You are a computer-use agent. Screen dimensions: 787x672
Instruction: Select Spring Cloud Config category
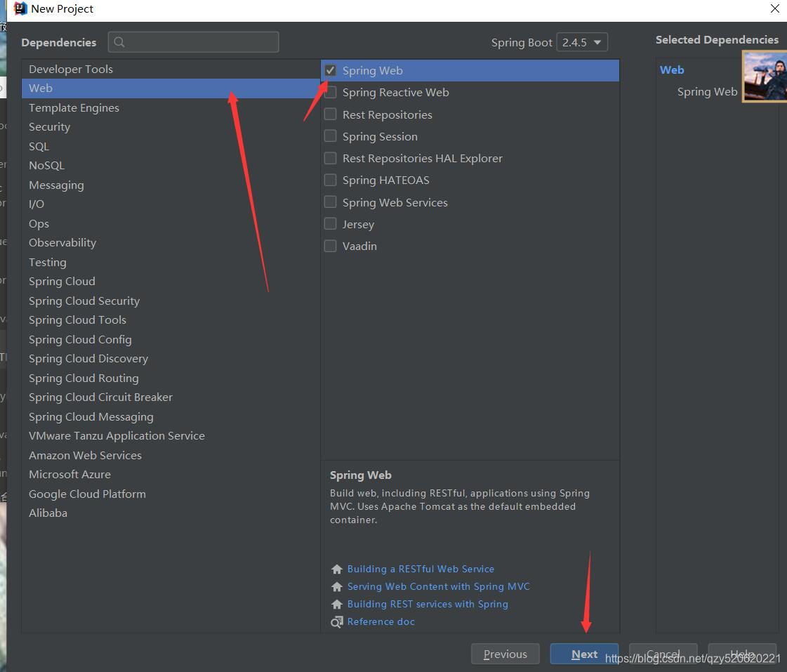(x=171, y=340)
